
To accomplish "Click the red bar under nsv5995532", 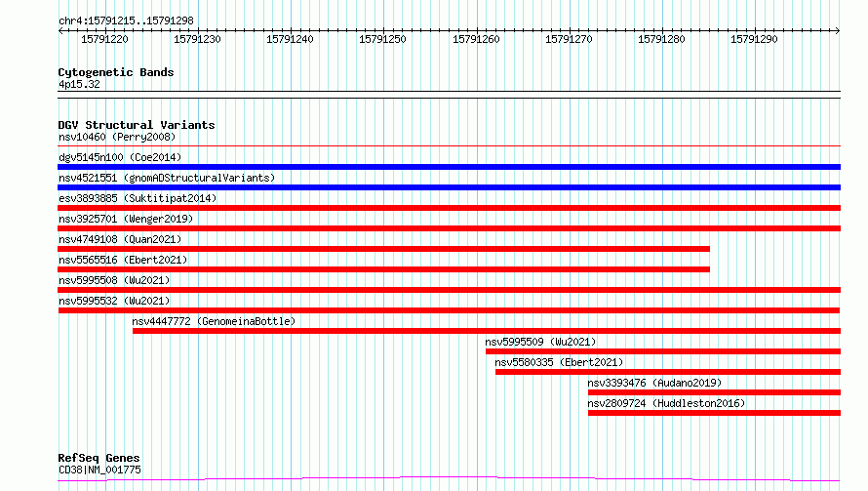I will (x=449, y=310).
